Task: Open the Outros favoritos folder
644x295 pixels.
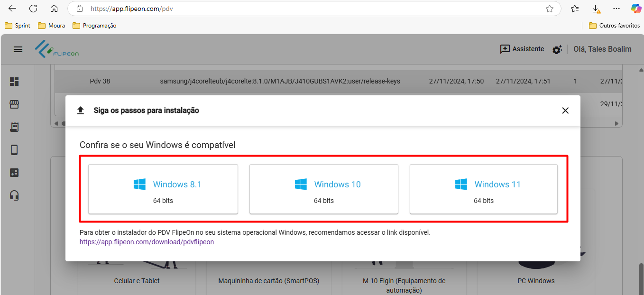Action: 614,26
